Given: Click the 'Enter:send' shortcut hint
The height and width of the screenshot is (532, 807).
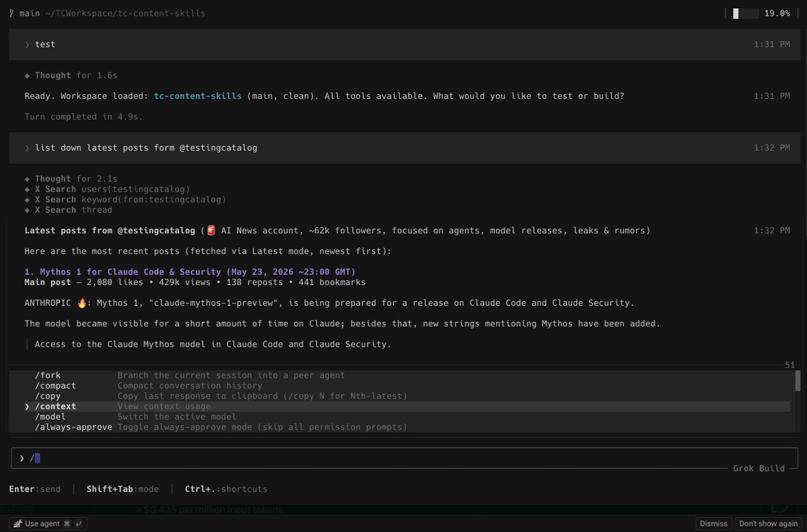Looking at the screenshot, I should coord(34,489).
